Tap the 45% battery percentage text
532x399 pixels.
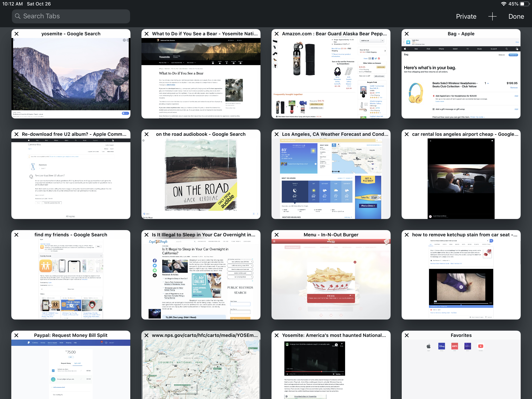pyautogui.click(x=513, y=4)
